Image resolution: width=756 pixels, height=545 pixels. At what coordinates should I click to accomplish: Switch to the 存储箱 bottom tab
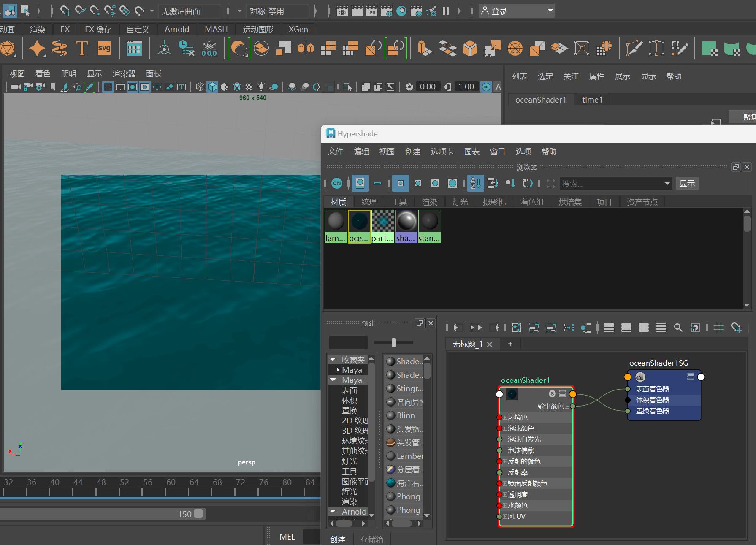371,539
